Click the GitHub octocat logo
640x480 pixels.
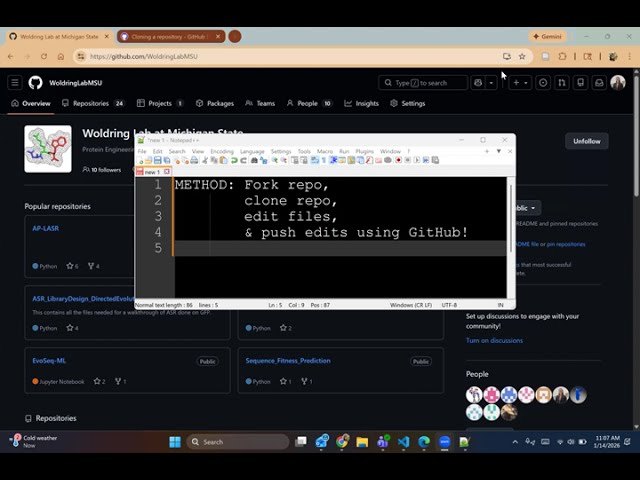click(36, 83)
